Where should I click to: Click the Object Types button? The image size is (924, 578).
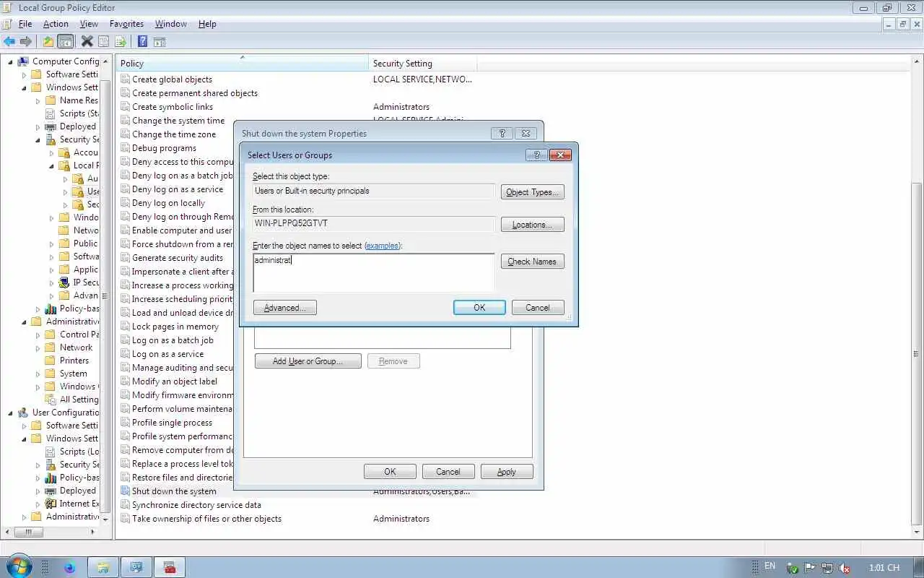(533, 192)
